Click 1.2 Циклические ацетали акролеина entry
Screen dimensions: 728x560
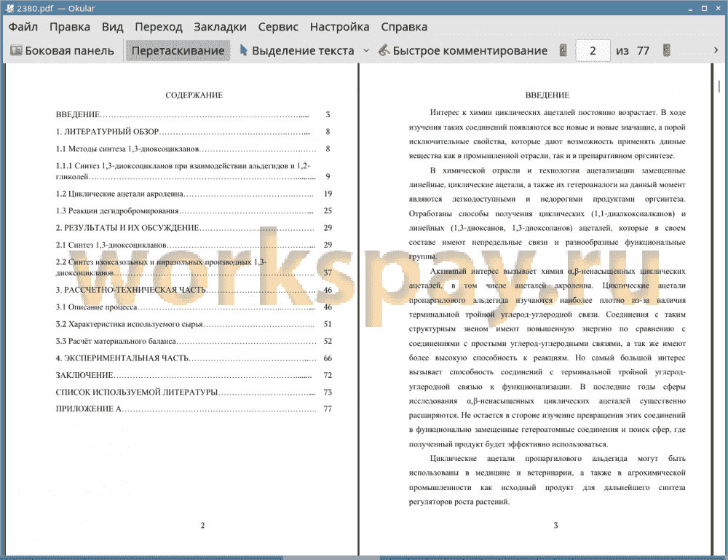(x=194, y=194)
